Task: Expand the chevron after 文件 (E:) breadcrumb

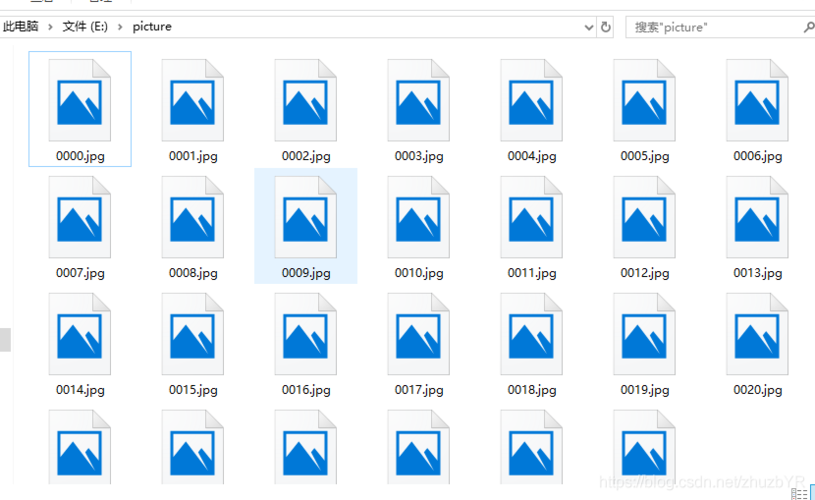Action: click(119, 27)
